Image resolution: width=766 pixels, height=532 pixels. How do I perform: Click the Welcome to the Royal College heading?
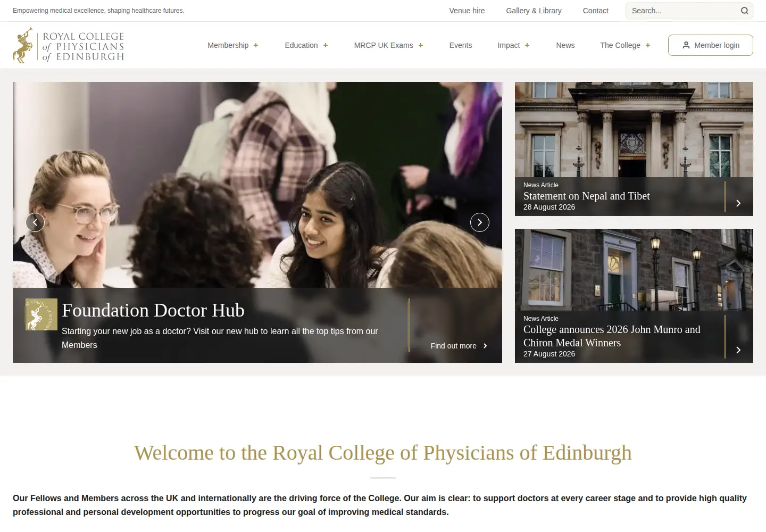383,453
